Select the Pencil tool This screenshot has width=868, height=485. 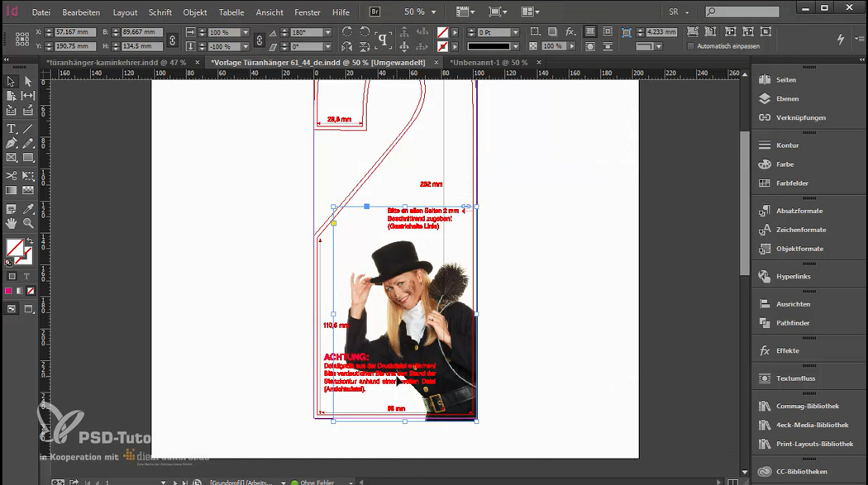click(27, 143)
